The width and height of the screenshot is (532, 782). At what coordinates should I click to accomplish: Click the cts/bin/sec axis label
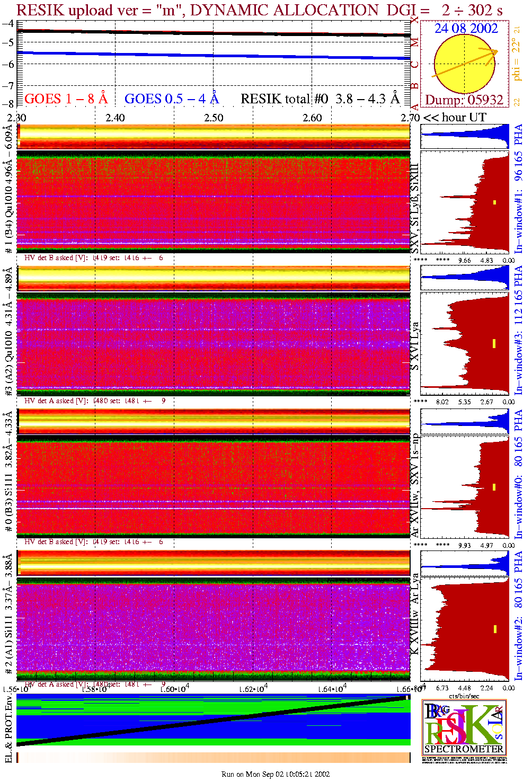(x=464, y=696)
